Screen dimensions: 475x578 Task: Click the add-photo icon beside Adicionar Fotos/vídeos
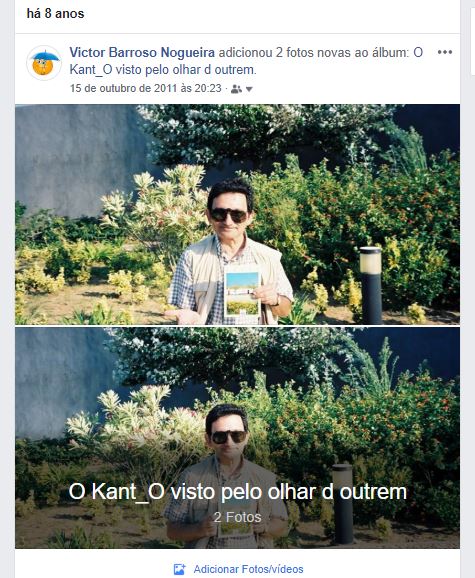(x=179, y=569)
